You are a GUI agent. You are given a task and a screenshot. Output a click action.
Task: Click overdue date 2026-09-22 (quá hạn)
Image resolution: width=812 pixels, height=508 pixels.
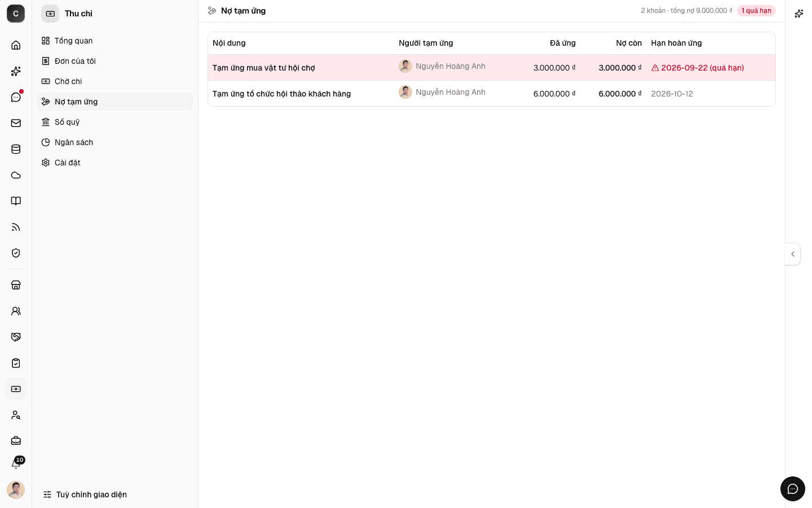tap(698, 68)
